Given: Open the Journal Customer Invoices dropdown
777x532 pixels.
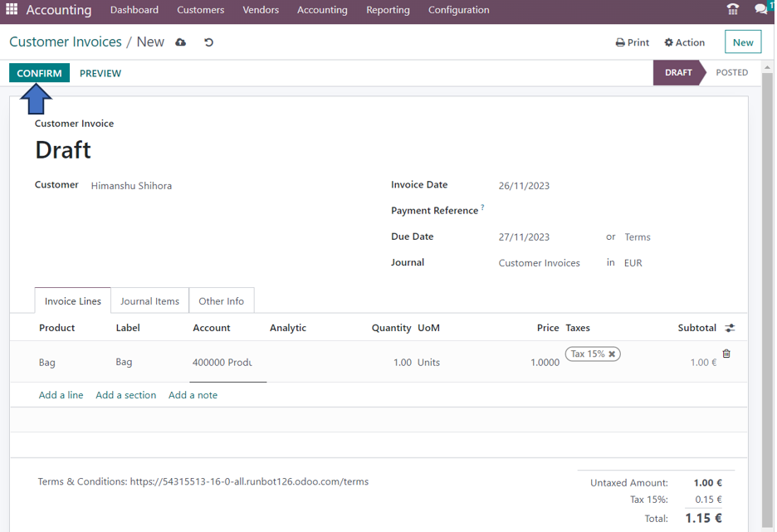Looking at the screenshot, I should tap(540, 263).
